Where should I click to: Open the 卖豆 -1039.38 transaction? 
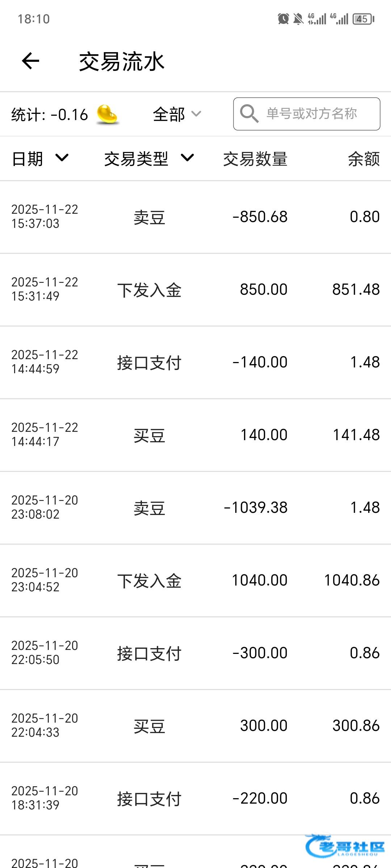coord(195,508)
